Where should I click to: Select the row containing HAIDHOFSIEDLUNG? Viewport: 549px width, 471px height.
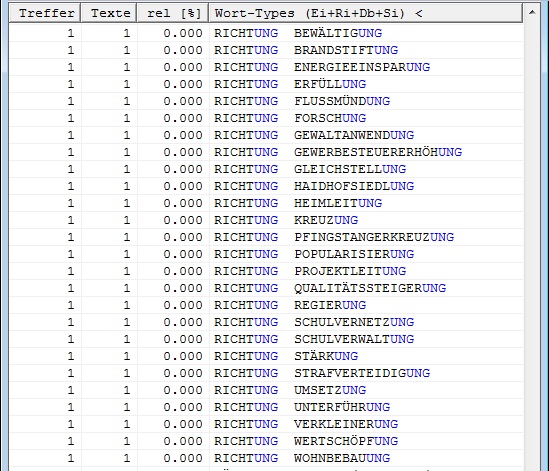pyautogui.click(x=266, y=186)
